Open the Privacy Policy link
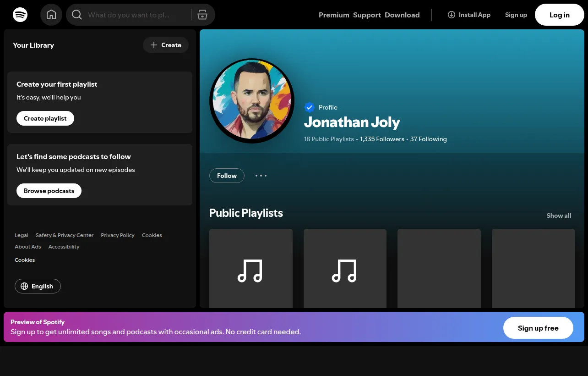The width and height of the screenshot is (588, 376). coord(118,235)
